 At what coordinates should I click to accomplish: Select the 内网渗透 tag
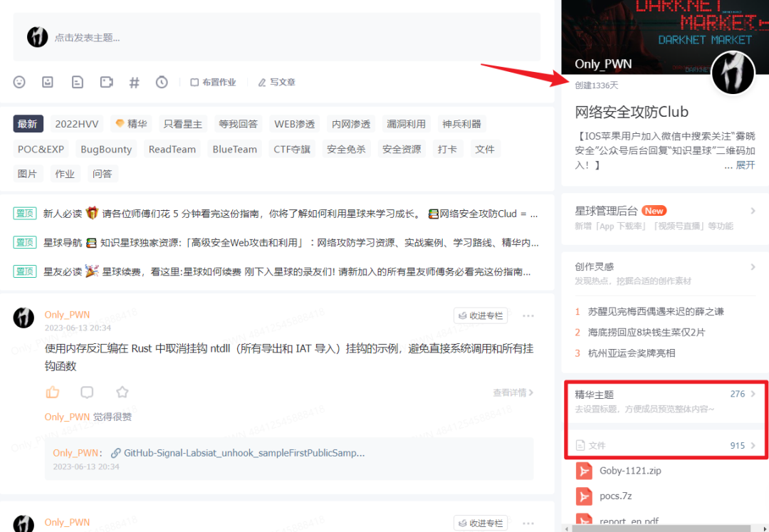pos(351,124)
